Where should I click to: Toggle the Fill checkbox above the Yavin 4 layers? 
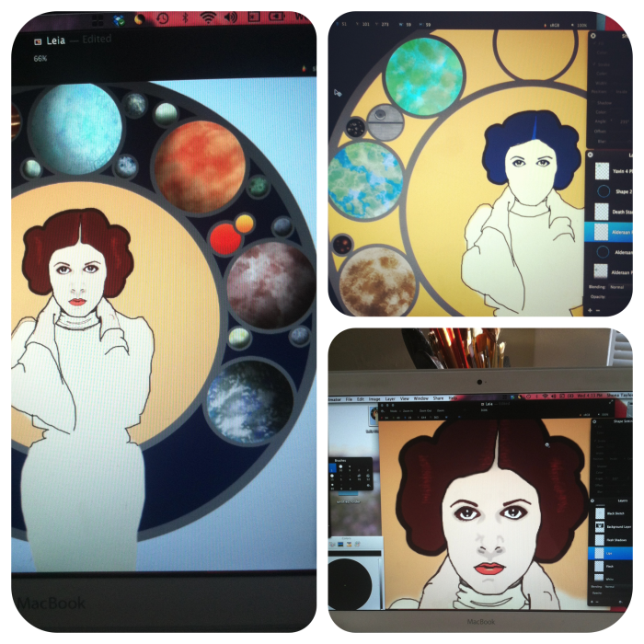click(x=594, y=43)
